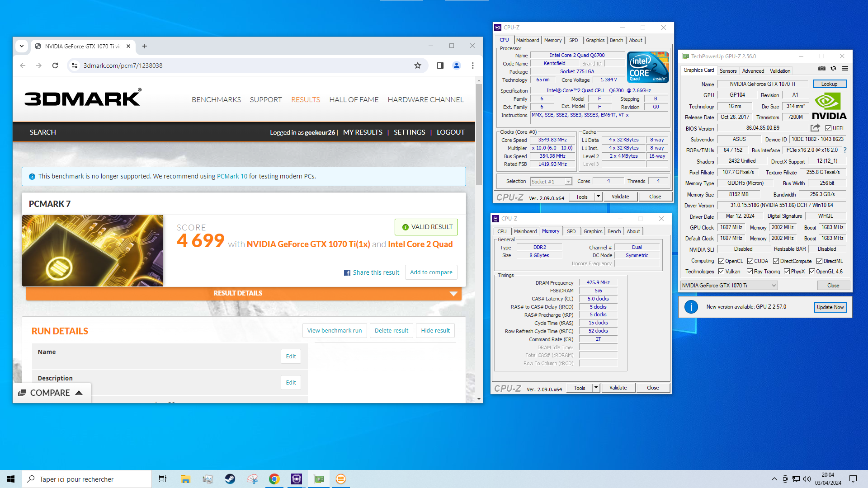Click the GPU-Z screenshot camera icon
Image resolution: width=868 pixels, height=488 pixels.
(822, 69)
